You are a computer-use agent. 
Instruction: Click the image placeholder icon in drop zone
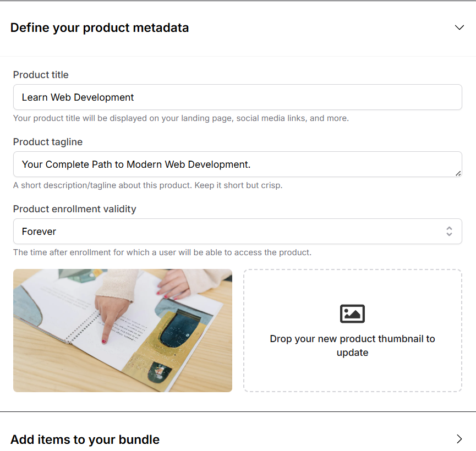[352, 313]
